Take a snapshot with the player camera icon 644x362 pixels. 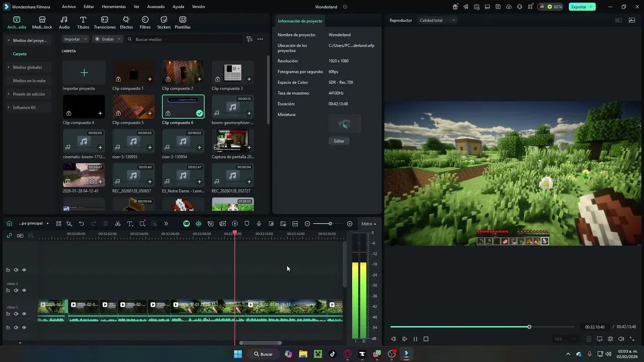click(x=610, y=339)
